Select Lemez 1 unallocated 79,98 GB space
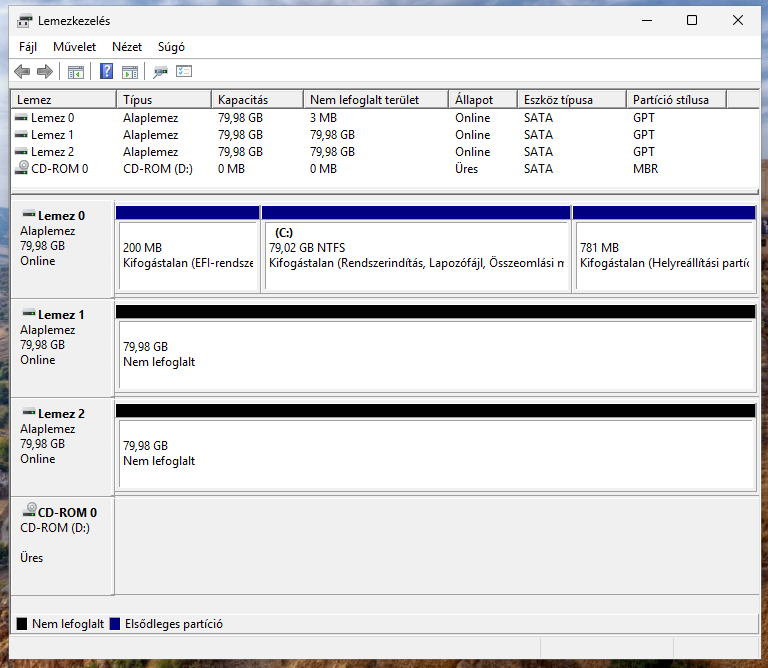Screen dimensions: 768x668 [435, 348]
